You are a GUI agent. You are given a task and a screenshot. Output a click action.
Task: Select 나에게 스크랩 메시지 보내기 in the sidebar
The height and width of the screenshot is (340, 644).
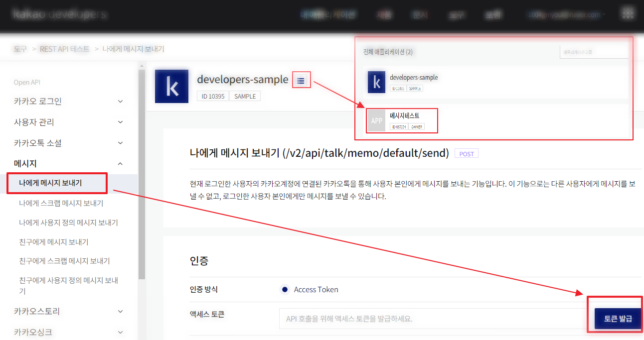[61, 203]
